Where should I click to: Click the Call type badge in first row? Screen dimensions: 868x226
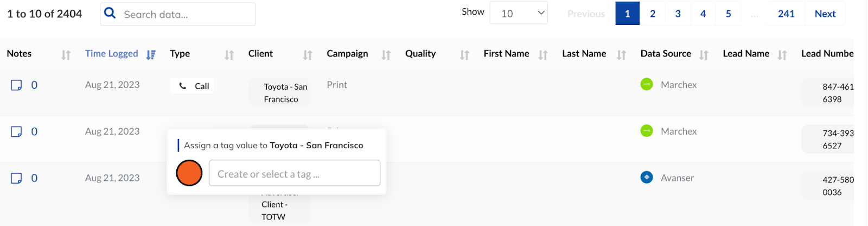[x=192, y=86]
